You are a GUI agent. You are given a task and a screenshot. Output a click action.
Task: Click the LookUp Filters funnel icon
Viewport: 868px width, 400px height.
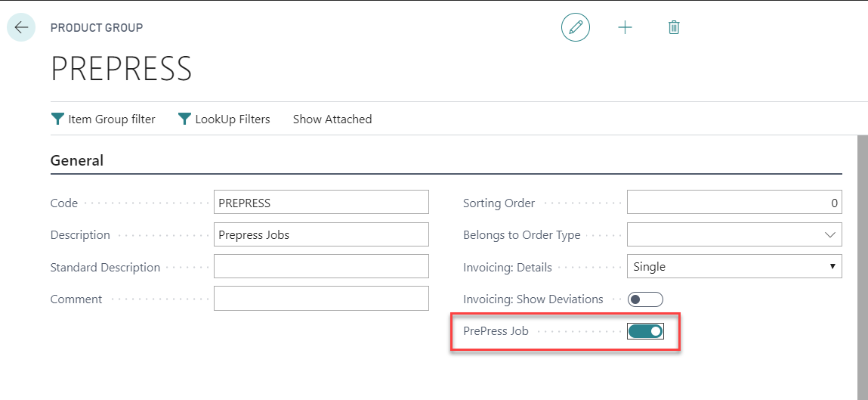coord(184,119)
